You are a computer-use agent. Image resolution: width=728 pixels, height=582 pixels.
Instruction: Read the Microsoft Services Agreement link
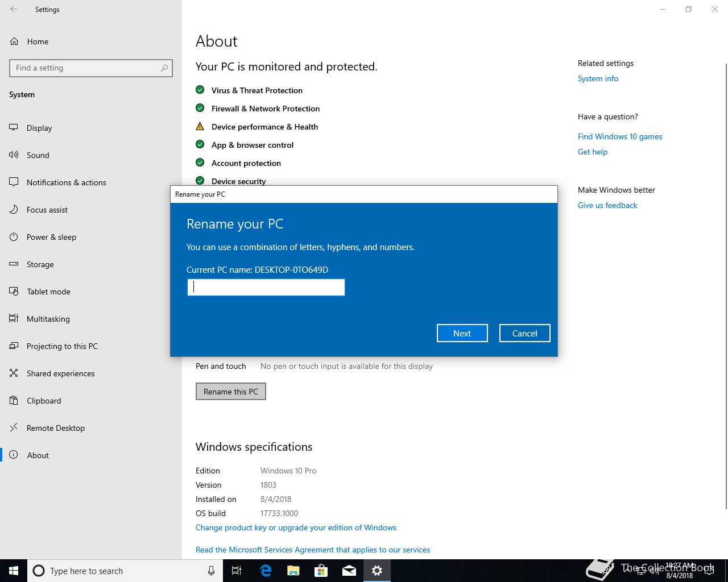[x=313, y=550]
